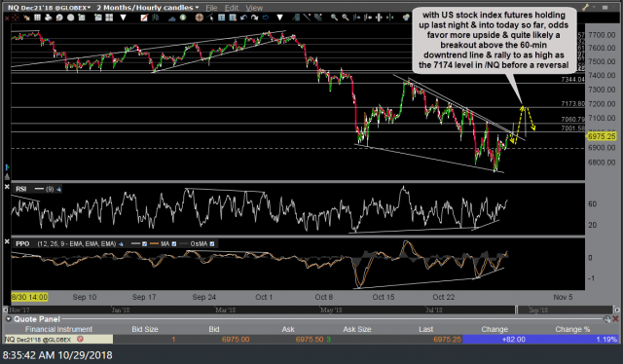Screen dimensions: 623x364
Task: Open the Edit menu
Action: tap(232, 8)
